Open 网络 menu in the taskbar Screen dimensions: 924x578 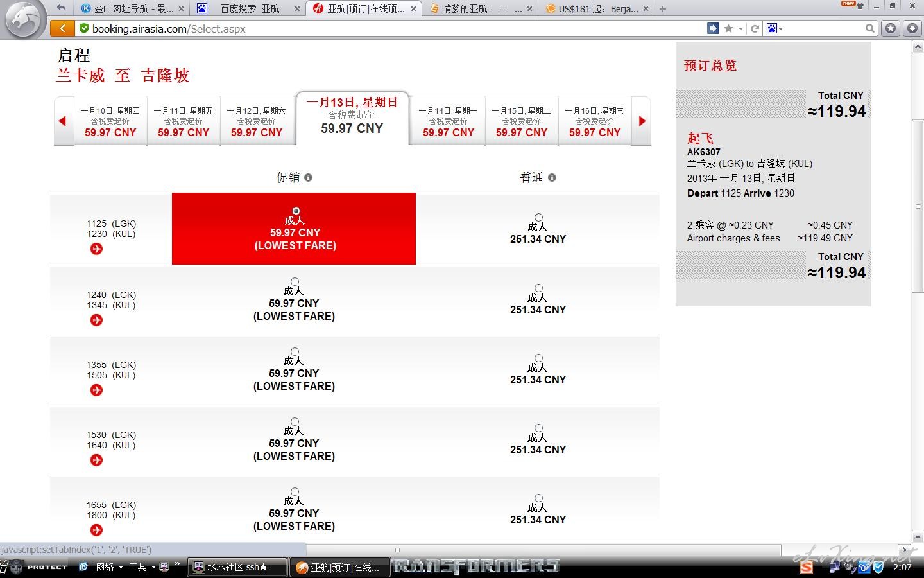tap(108, 567)
